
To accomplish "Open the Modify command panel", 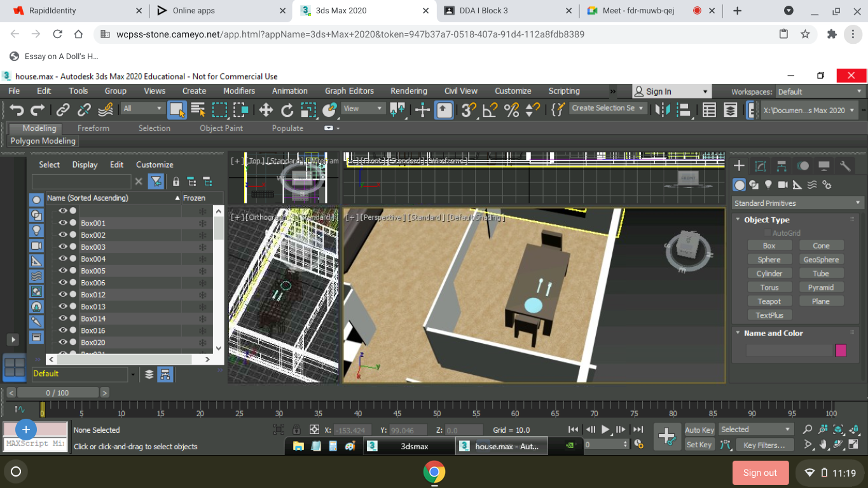I will tap(760, 165).
